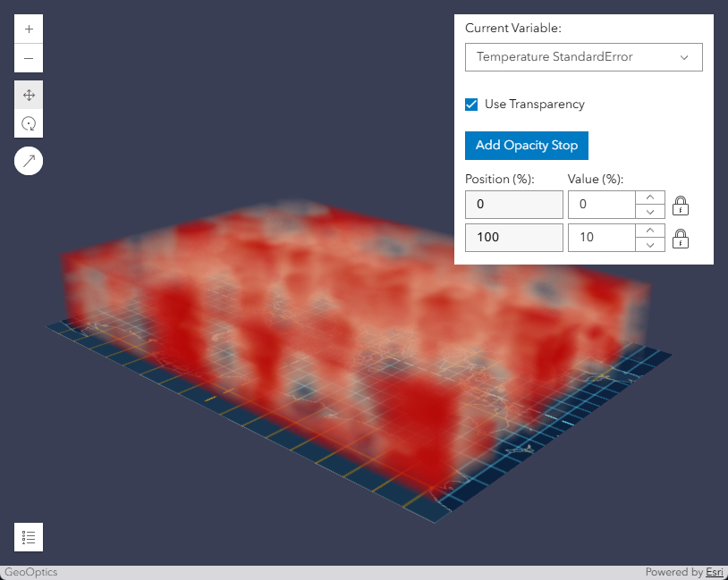Click the Position field showing 0
The image size is (728, 580).
[513, 205]
